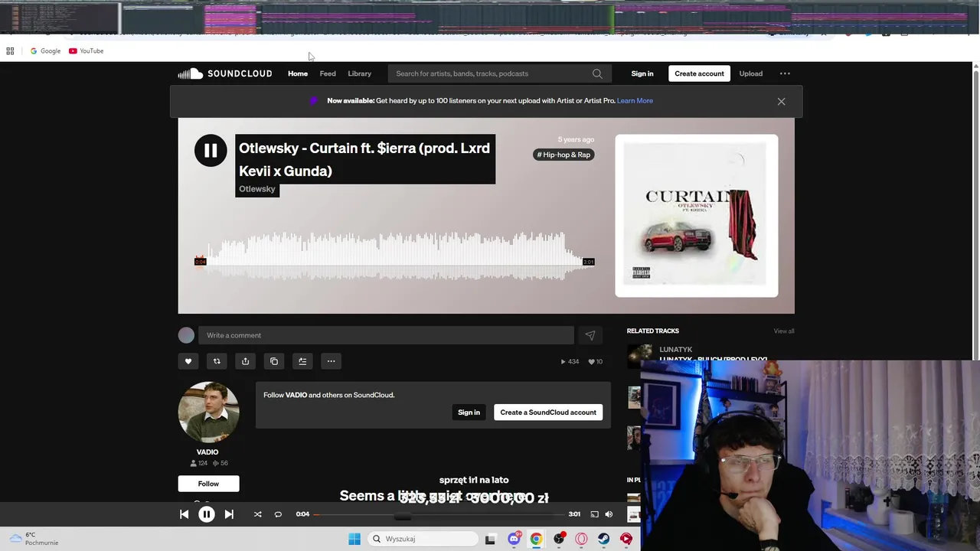This screenshot has height=551, width=980.
Task: Share the track
Action: (245, 361)
